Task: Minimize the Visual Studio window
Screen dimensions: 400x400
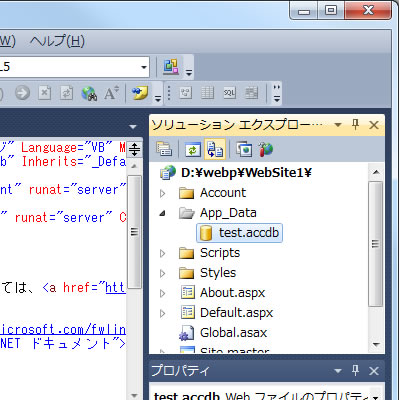Action: pos(304,12)
